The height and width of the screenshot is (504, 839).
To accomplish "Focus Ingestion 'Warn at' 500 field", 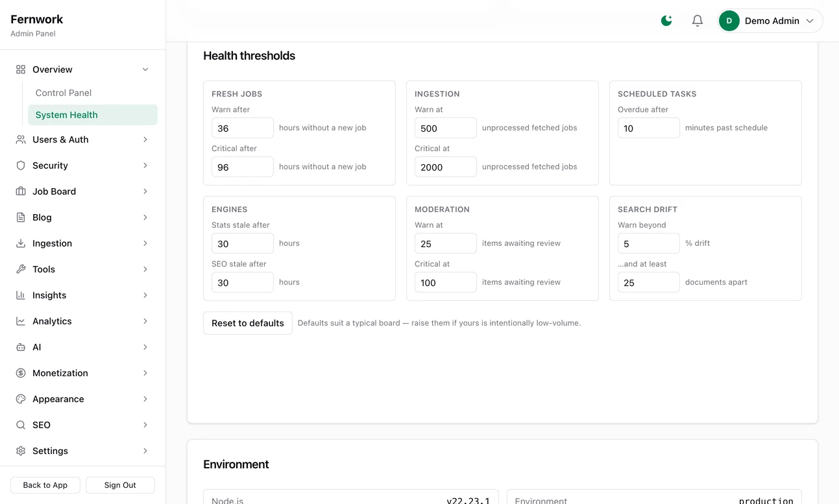I will tap(446, 128).
